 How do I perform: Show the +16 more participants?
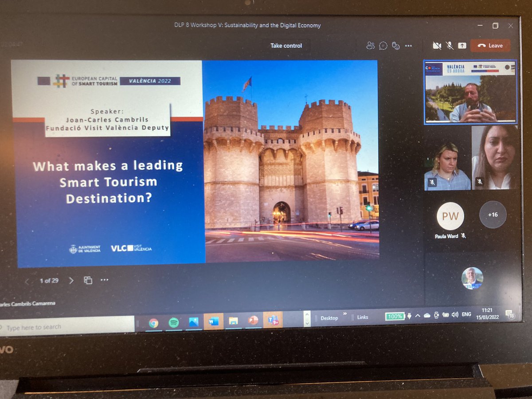[493, 215]
